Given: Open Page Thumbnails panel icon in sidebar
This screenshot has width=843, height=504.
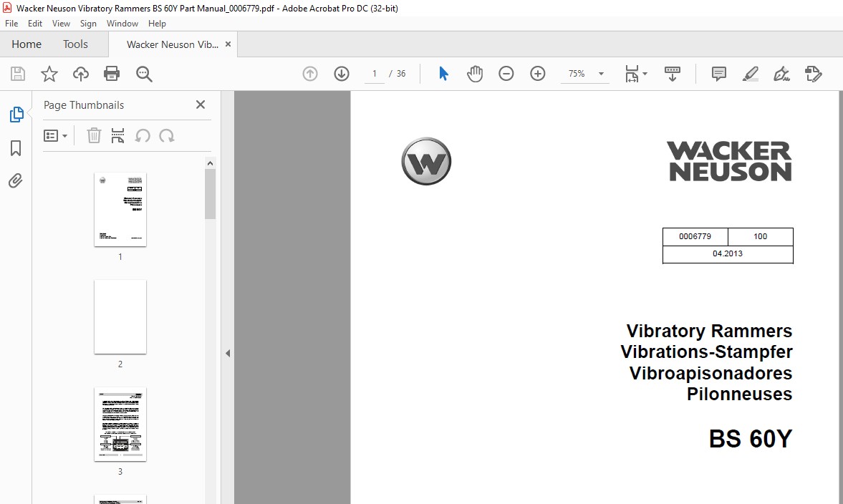Looking at the screenshot, I should (x=16, y=114).
